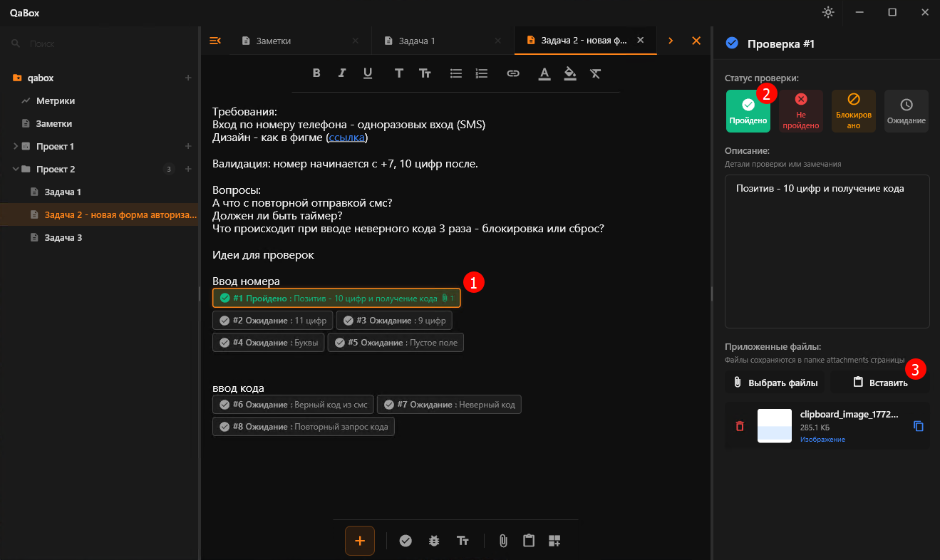The width and height of the screenshot is (940, 560).
Task: Apply underline formatting to text
Action: click(368, 73)
